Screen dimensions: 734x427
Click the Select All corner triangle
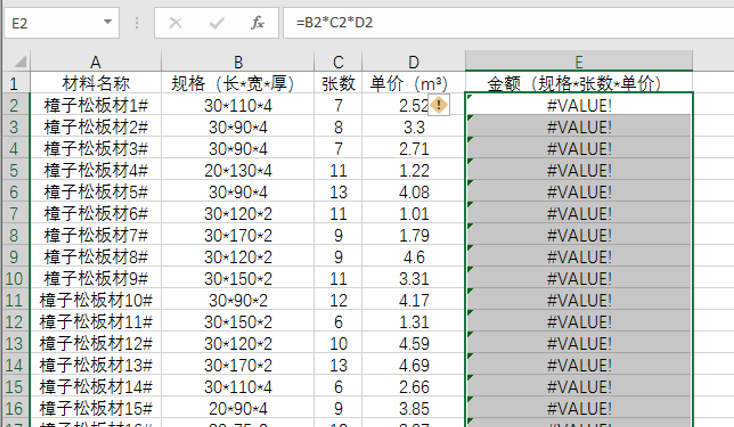coord(20,61)
